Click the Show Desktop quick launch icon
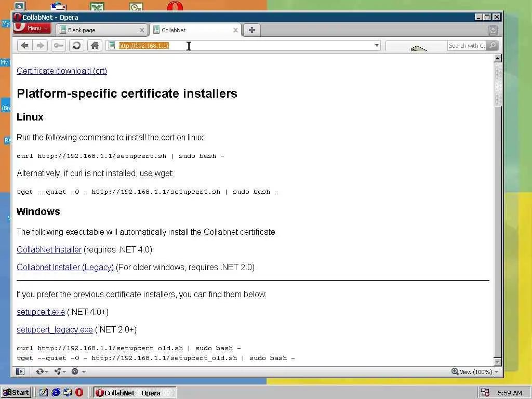Viewport: 532px width, 399px height. 44,393
